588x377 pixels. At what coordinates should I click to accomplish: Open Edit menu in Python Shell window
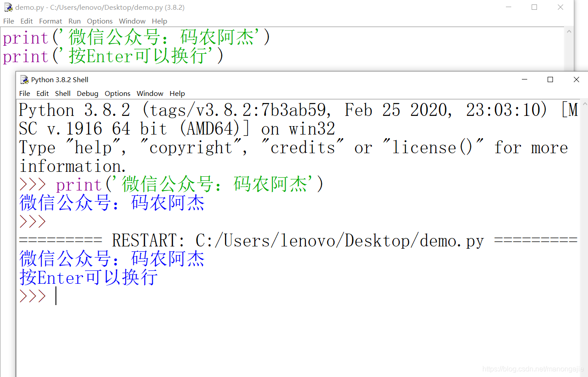click(43, 93)
